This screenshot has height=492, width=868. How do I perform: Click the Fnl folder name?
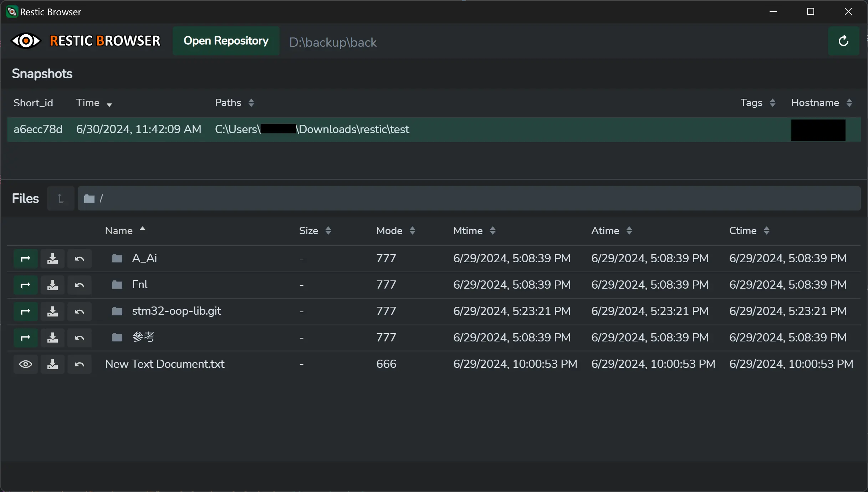tap(140, 284)
